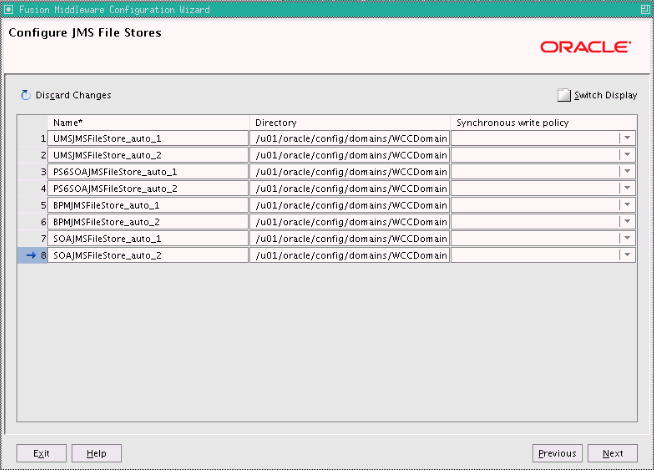Image resolution: width=654 pixels, height=470 pixels.
Task: Edit the BPMJMSFileStore_auto_1 name field
Action: tap(148, 205)
